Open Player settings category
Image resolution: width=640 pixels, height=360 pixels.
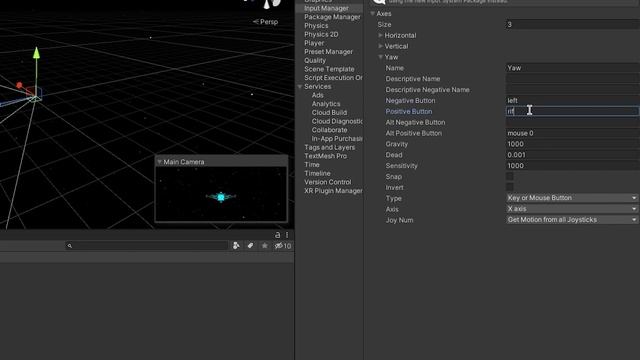(314, 43)
